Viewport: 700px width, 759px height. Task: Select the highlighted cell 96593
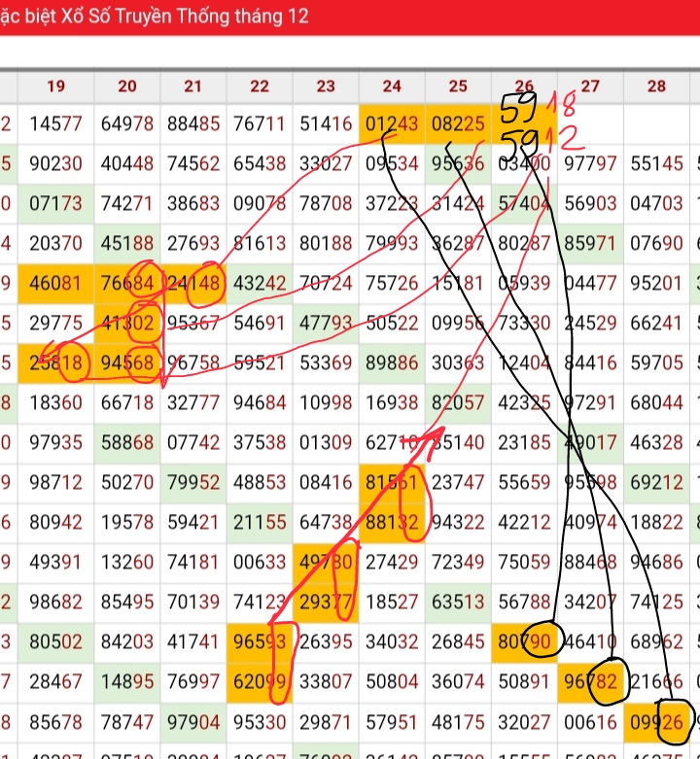(260, 641)
